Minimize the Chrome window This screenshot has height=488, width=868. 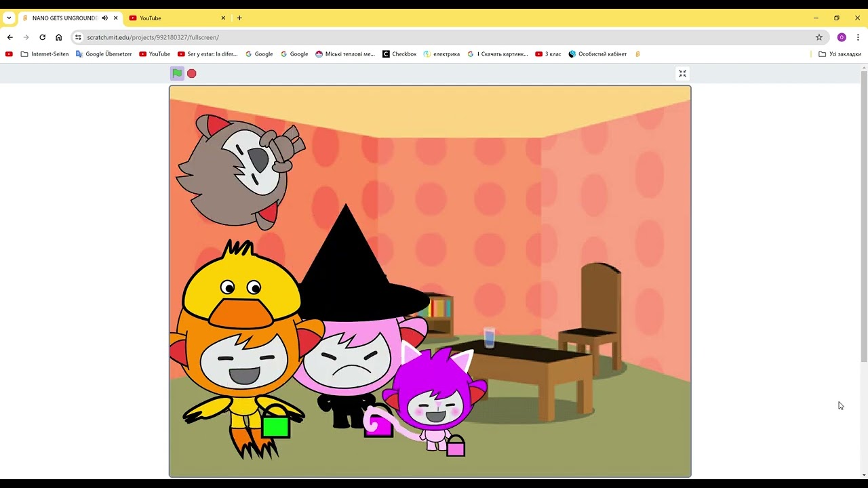click(x=816, y=18)
